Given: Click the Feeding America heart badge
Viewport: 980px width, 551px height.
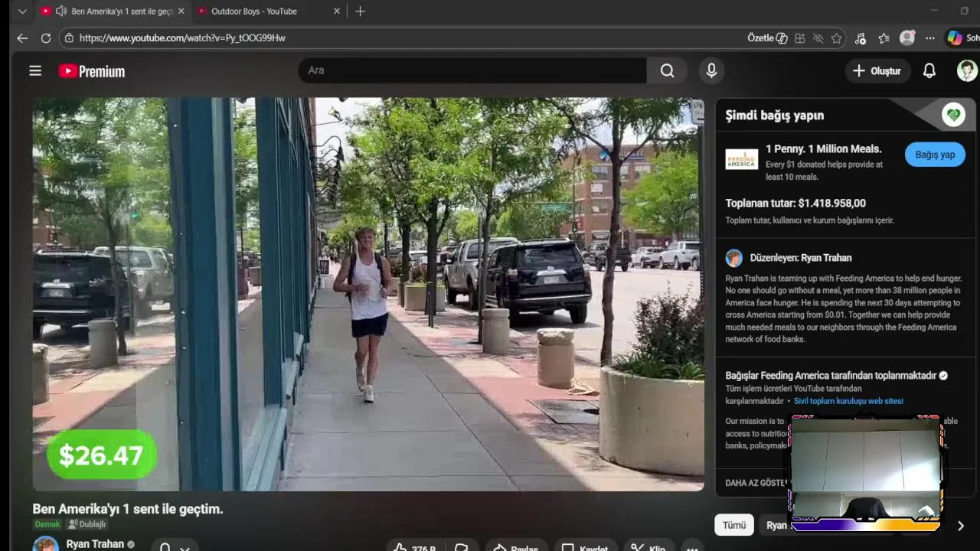Looking at the screenshot, I should [x=953, y=115].
